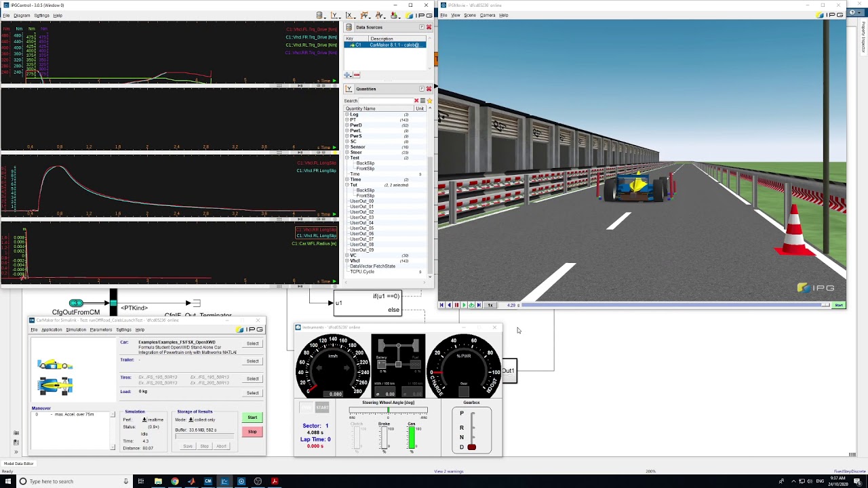Click the Gas pedal slider in Instruments
Viewport: 868px width, 488px height.
pos(412,438)
